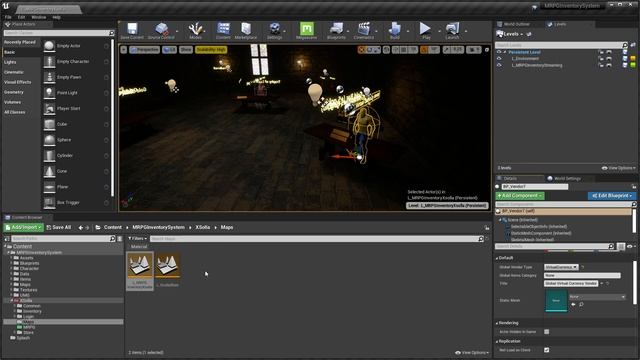The height and width of the screenshot is (360, 640).
Task: Toggle visibility eye of Persistent Level
Action: tap(499, 52)
